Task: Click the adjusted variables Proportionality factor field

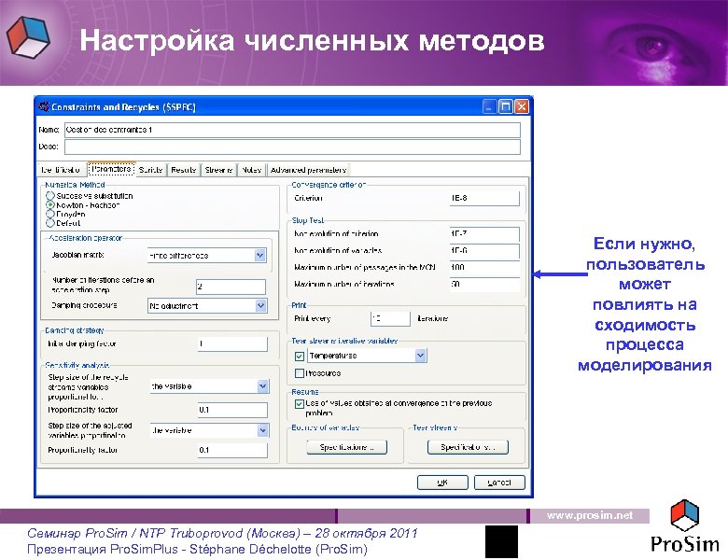Action: pyautogui.click(x=232, y=450)
